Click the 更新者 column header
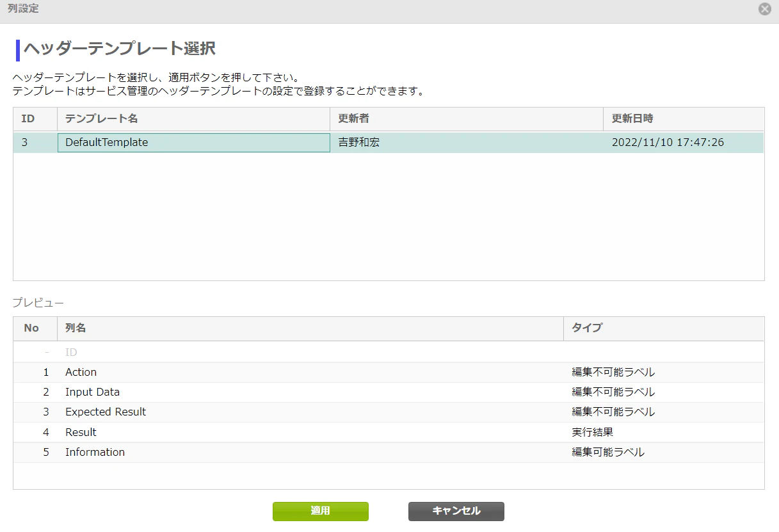Viewport: 779px width, 532px height. click(x=467, y=119)
